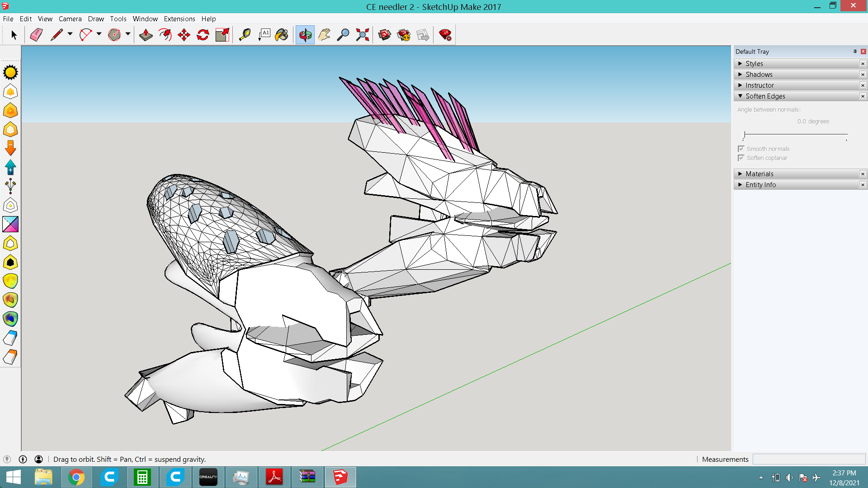Select the Pan hand tool
Image resolution: width=868 pixels, height=488 pixels.
pos(324,35)
